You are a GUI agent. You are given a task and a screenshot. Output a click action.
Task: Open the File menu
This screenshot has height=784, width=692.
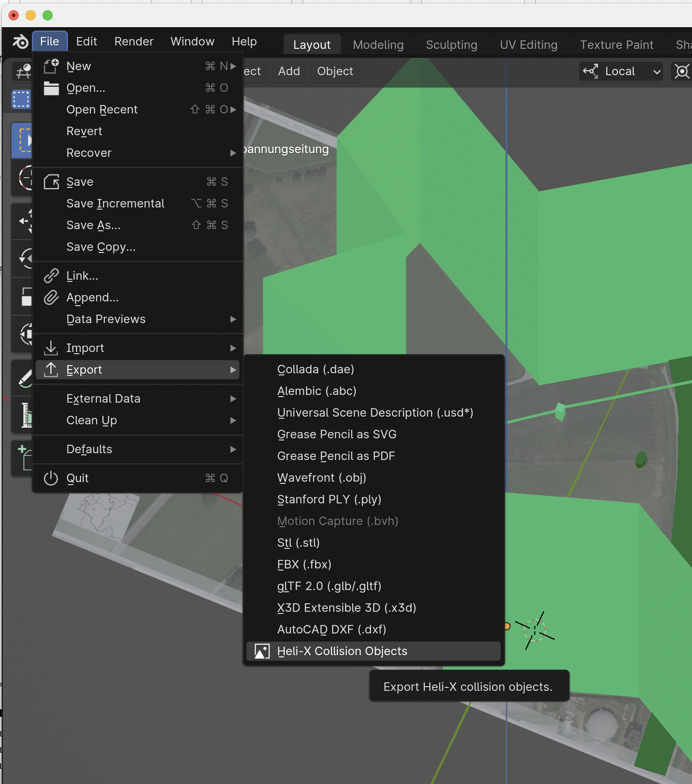(50, 41)
